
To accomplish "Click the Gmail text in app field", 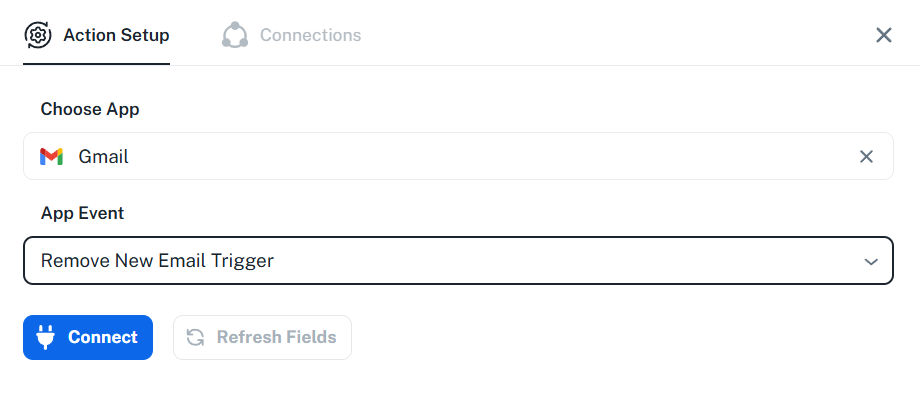I will [x=103, y=157].
